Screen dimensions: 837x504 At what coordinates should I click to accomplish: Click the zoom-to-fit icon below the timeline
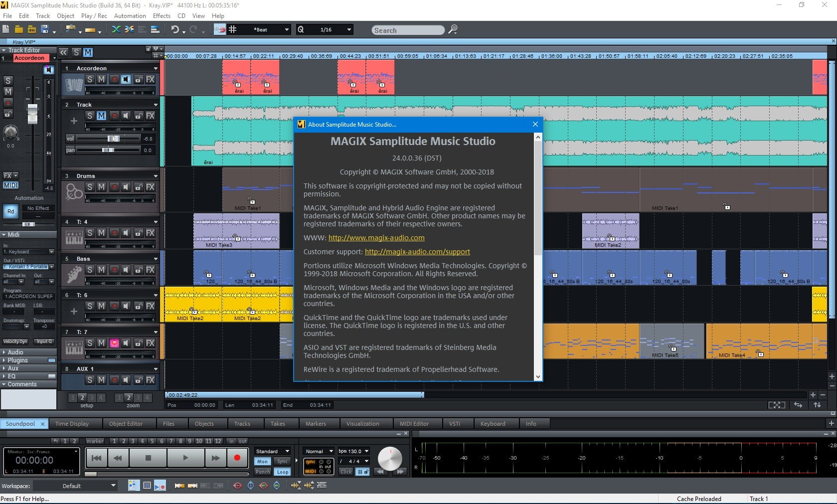pyautogui.click(x=776, y=405)
